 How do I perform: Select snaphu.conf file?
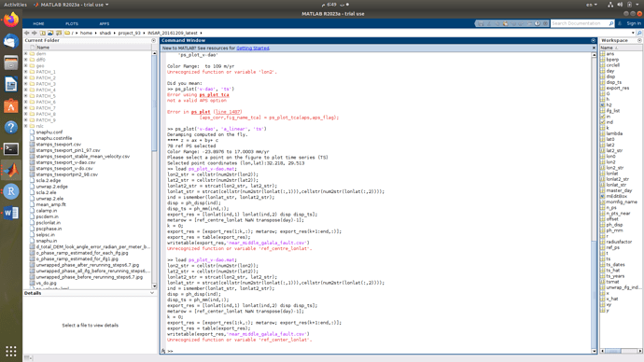pyautogui.click(x=49, y=132)
